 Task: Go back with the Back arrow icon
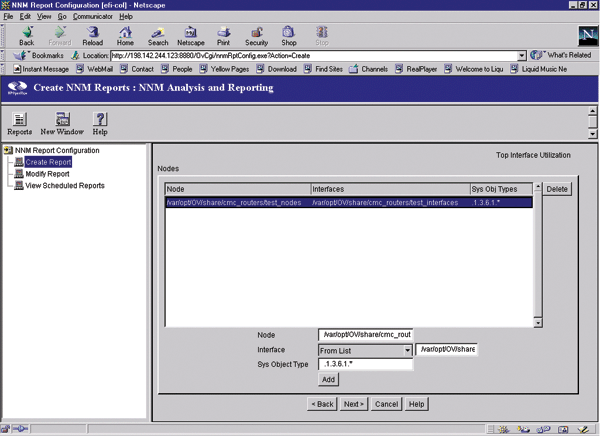(26, 34)
